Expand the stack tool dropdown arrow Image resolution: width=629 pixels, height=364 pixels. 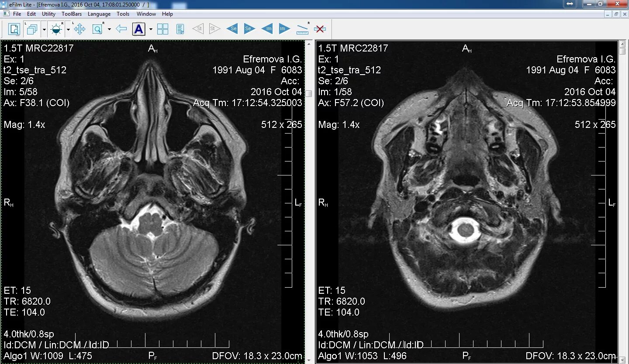(44, 30)
